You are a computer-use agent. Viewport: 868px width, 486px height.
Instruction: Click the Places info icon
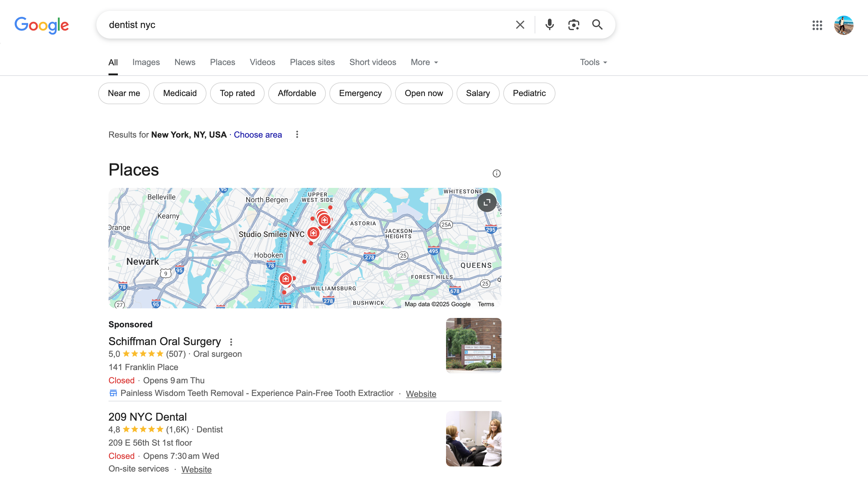tap(496, 173)
